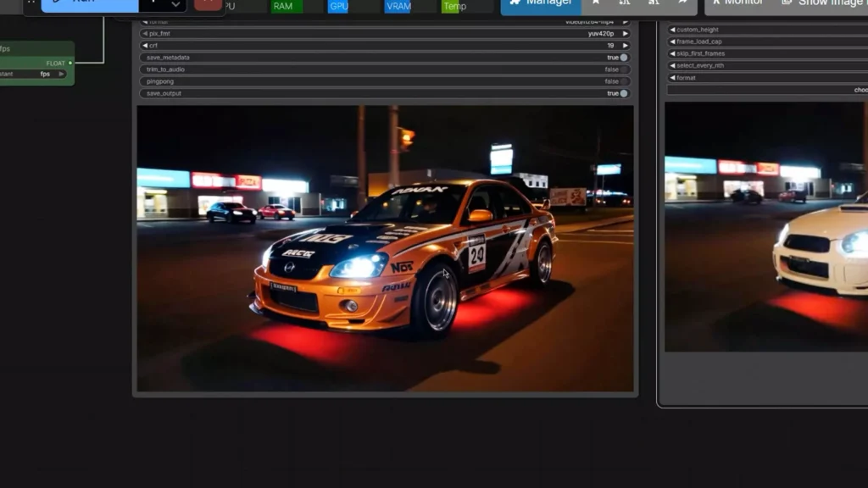This screenshot has width=868, height=488.
Task: Open the dropdown chevron beside Run
Action: click(x=175, y=4)
